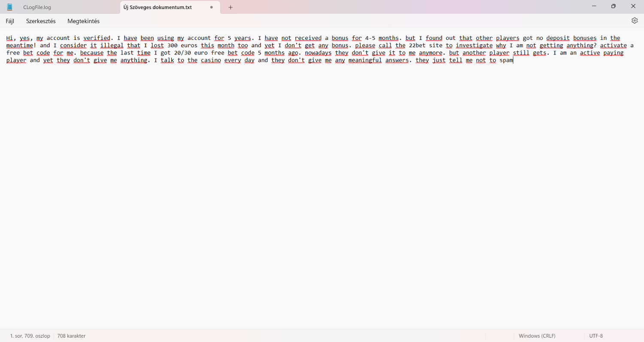Image resolution: width=644 pixels, height=342 pixels.
Task: Click the Notepad app icon in title bar
Action: (9, 7)
